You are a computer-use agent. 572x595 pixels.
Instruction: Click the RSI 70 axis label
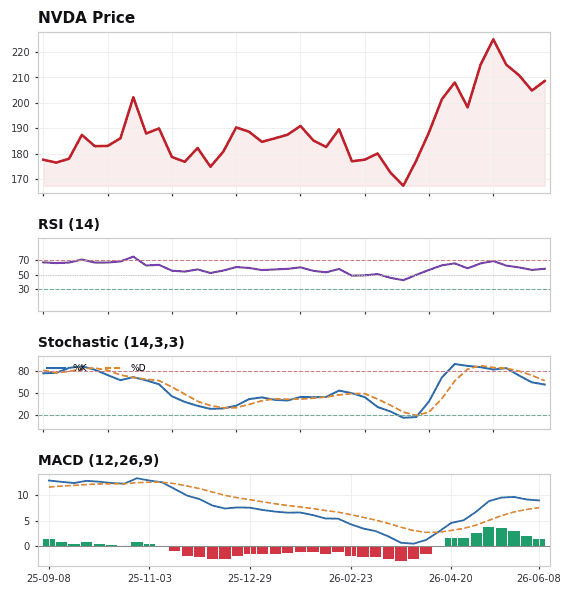tap(24, 261)
